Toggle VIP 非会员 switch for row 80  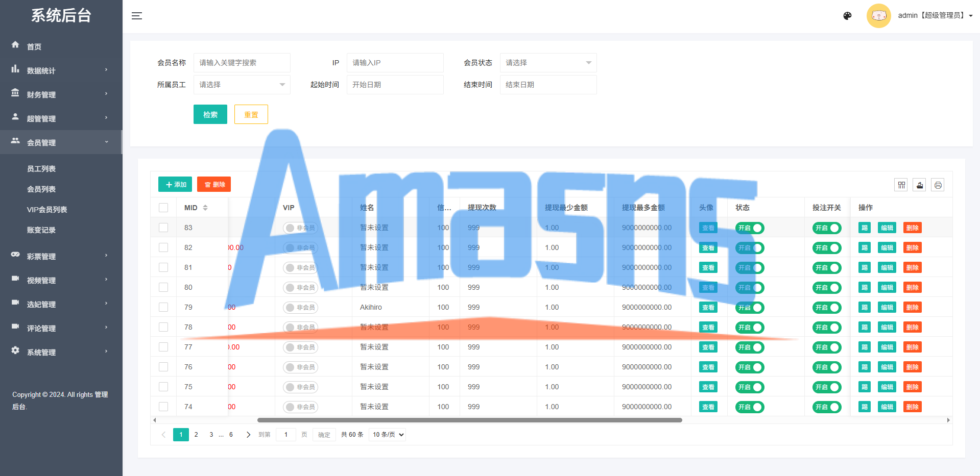point(300,288)
